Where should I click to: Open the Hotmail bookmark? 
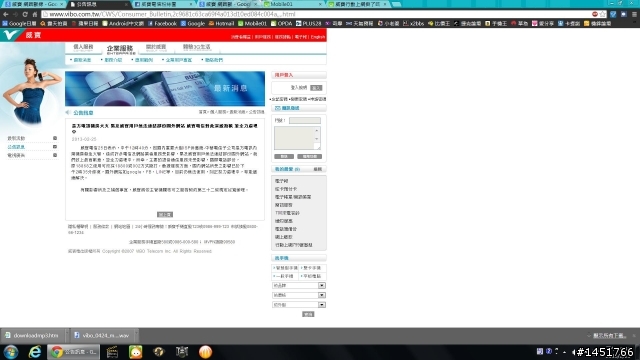221,24
